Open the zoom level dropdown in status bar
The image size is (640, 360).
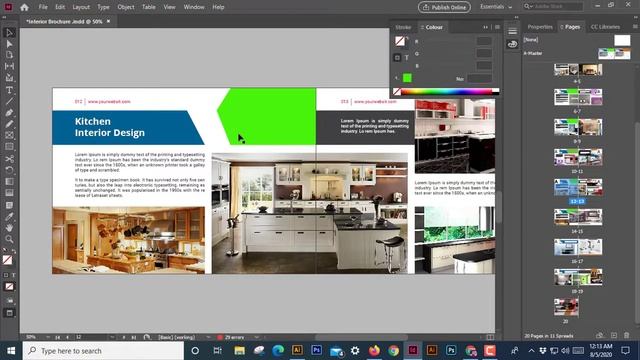point(48,337)
